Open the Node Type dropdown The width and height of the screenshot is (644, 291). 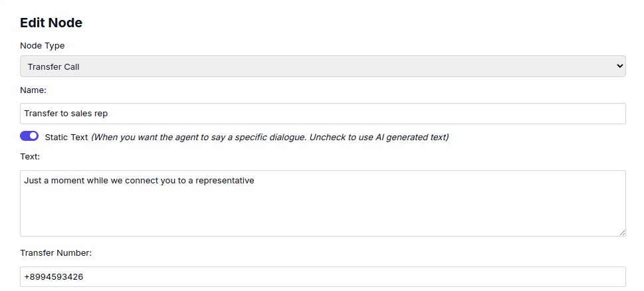(x=322, y=66)
